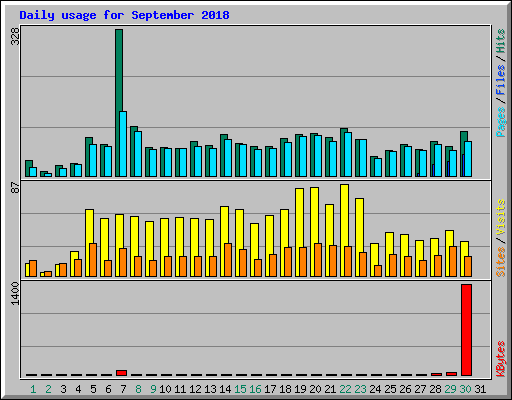Click the 'Daily usage for September 2018' title
This screenshot has height=400, width=512.
point(124,15)
